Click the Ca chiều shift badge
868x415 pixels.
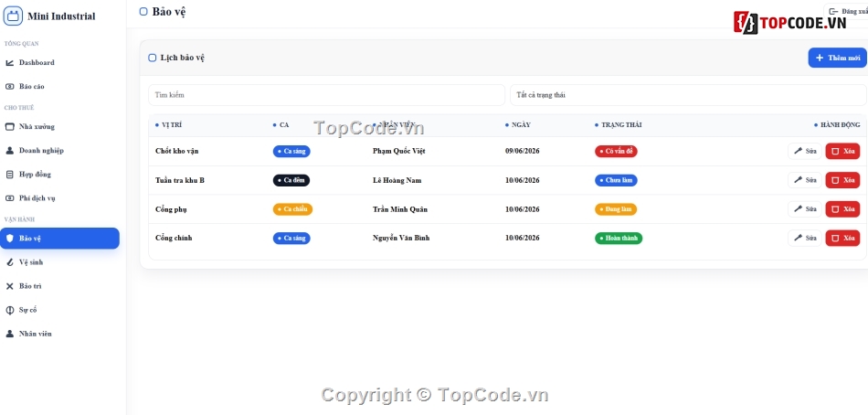coord(292,209)
